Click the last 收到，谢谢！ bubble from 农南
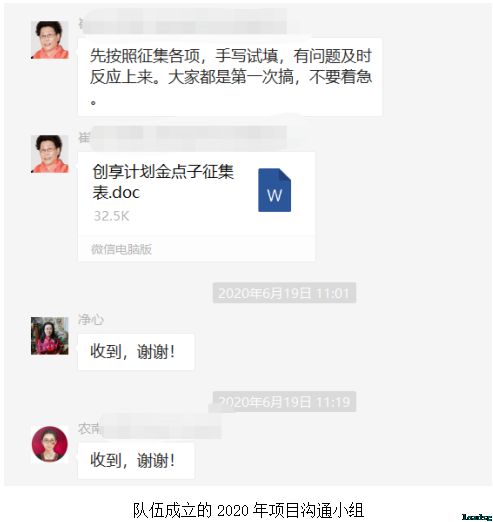This screenshot has width=493, height=522. [136, 461]
